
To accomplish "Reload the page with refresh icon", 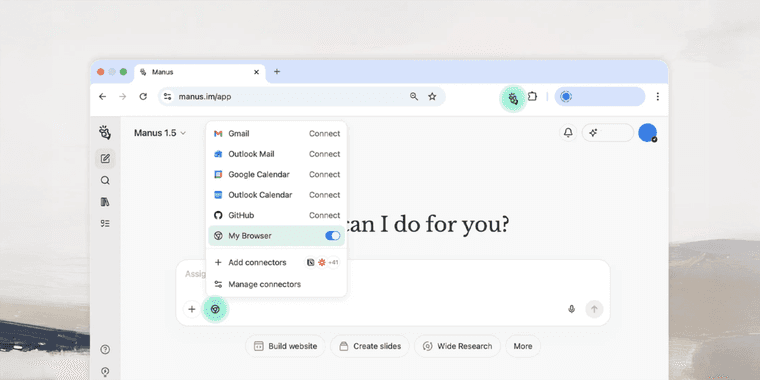I will click(143, 96).
